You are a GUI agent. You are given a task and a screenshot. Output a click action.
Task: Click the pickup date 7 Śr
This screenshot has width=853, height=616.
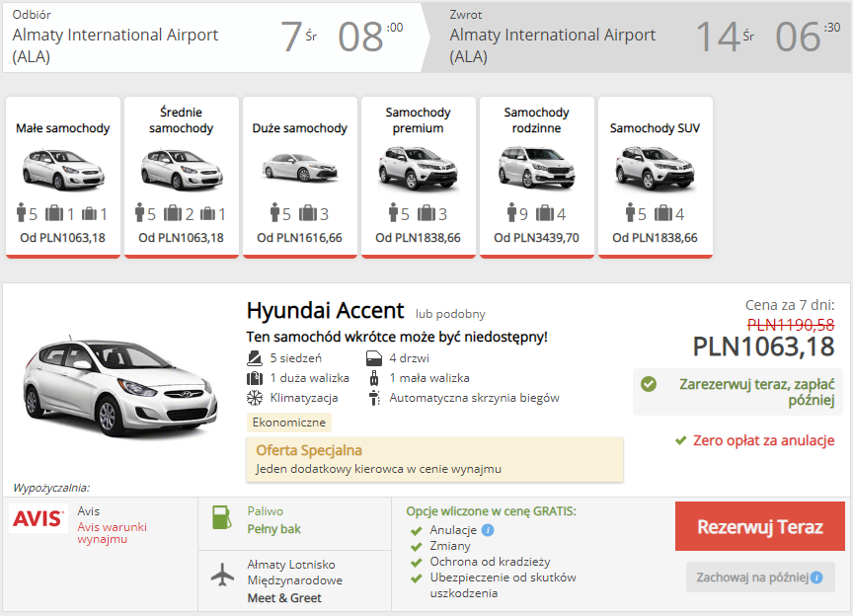pos(299,37)
